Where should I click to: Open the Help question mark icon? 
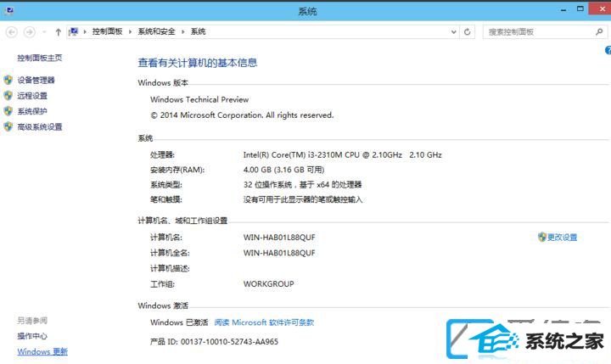(x=608, y=50)
